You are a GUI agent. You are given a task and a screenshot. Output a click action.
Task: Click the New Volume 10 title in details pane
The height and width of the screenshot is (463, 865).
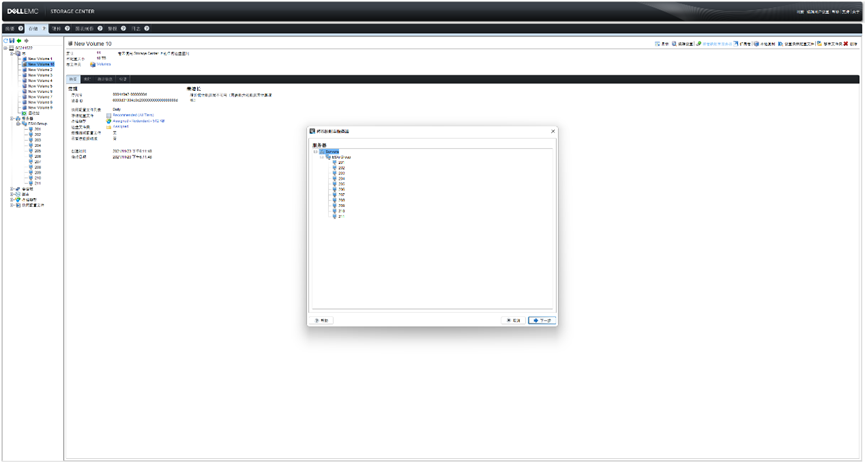tap(93, 43)
